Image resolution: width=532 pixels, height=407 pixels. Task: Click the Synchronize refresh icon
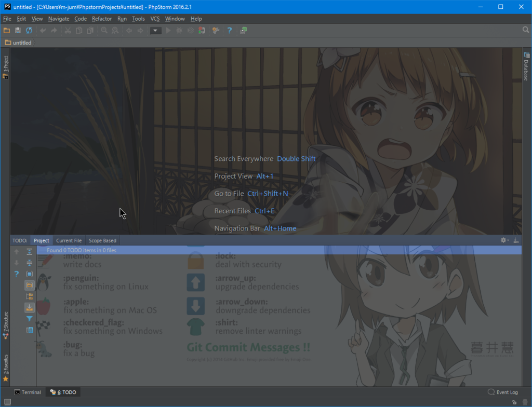(x=29, y=31)
